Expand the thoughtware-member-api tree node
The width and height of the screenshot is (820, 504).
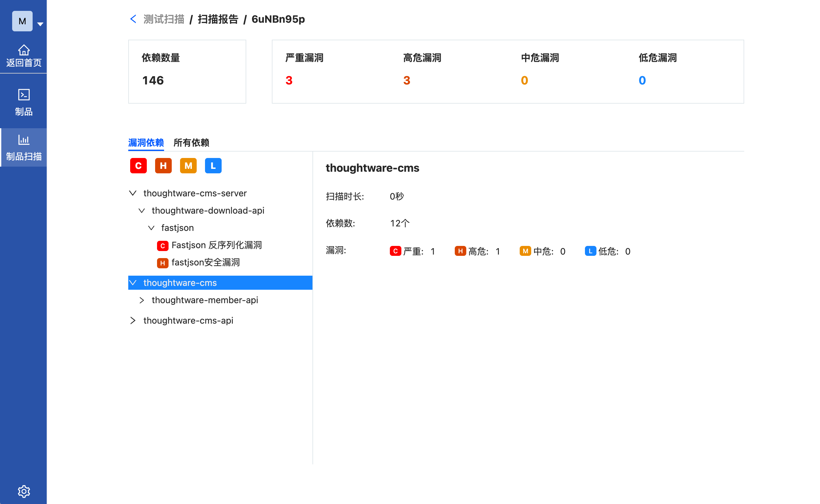coord(142,300)
